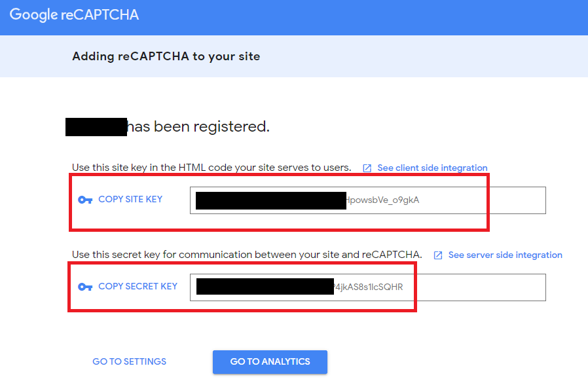Click the 'Use this secret key' instruction text

[247, 255]
